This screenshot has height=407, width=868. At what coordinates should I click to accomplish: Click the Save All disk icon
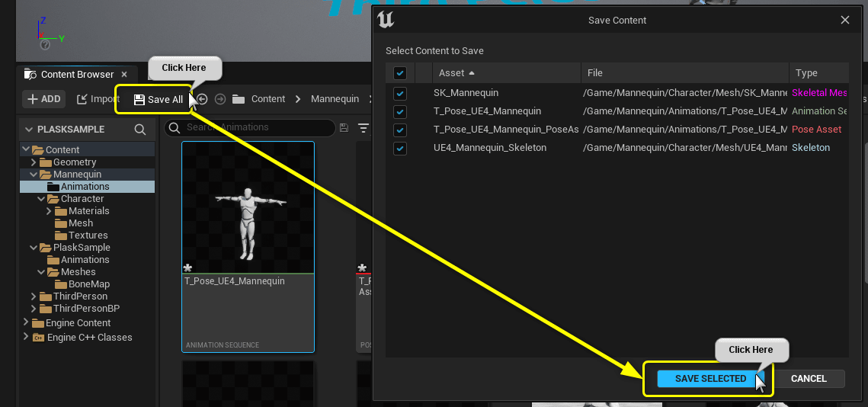point(139,100)
